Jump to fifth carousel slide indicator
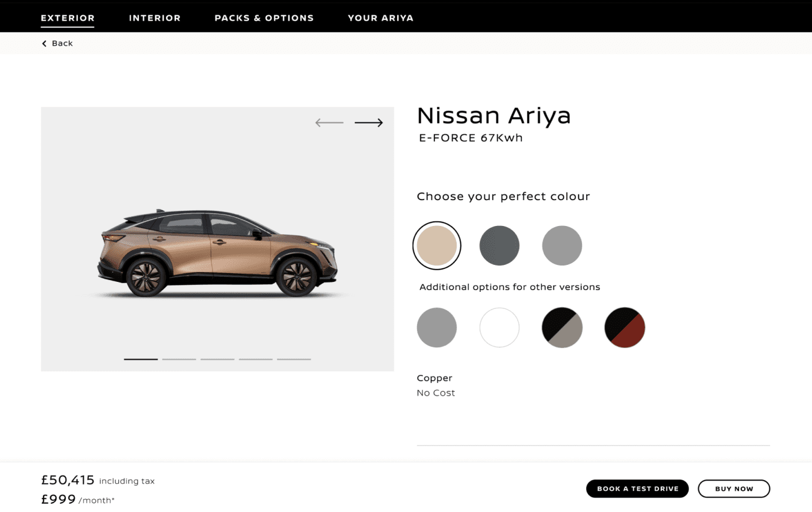Image resolution: width=812 pixels, height=512 pixels. [294, 359]
